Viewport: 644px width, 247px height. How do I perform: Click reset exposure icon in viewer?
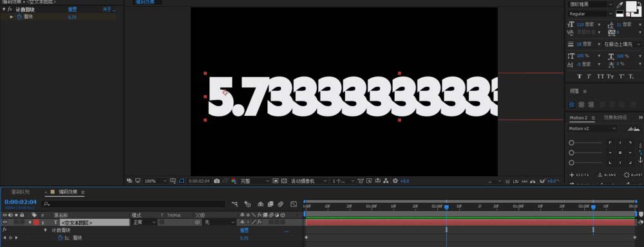pos(395,181)
